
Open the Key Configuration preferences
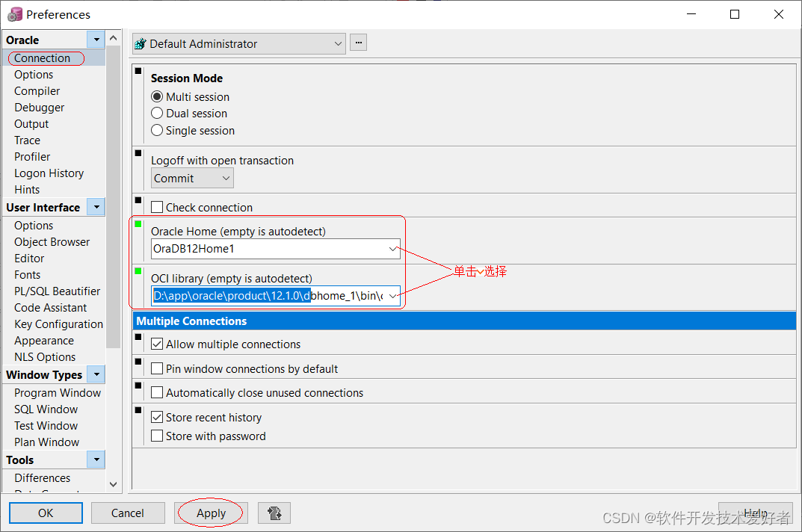59,324
